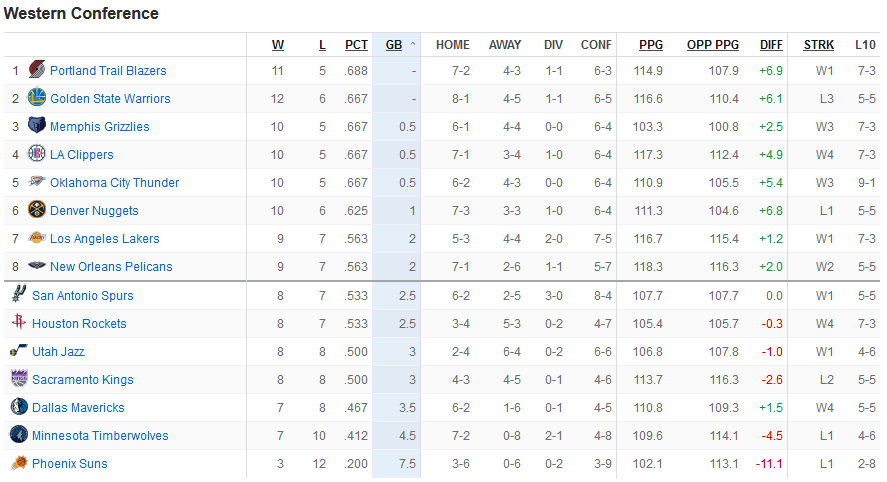This screenshot has height=482, width=887.
Task: Click the Denver Nuggets logo icon
Action: pyautogui.click(x=37, y=211)
